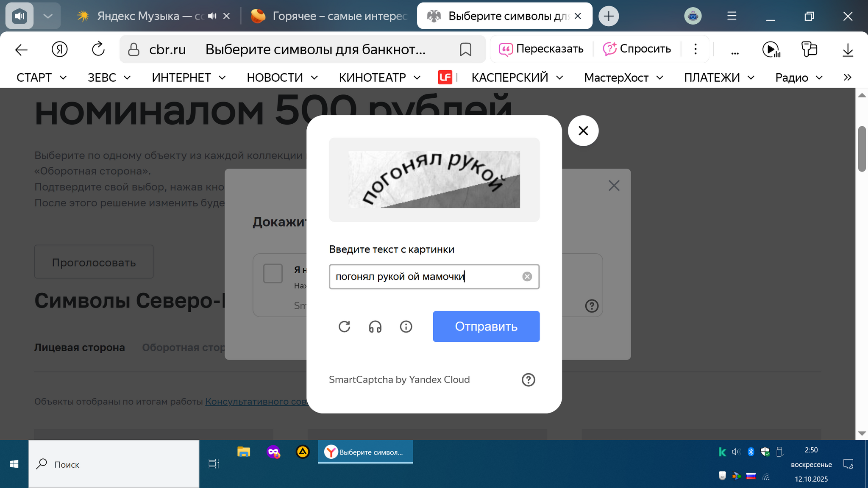Viewport: 868px width, 488px height.
Task: Expand the КИНОТЕАТР bookmarks folder
Action: coord(379,78)
